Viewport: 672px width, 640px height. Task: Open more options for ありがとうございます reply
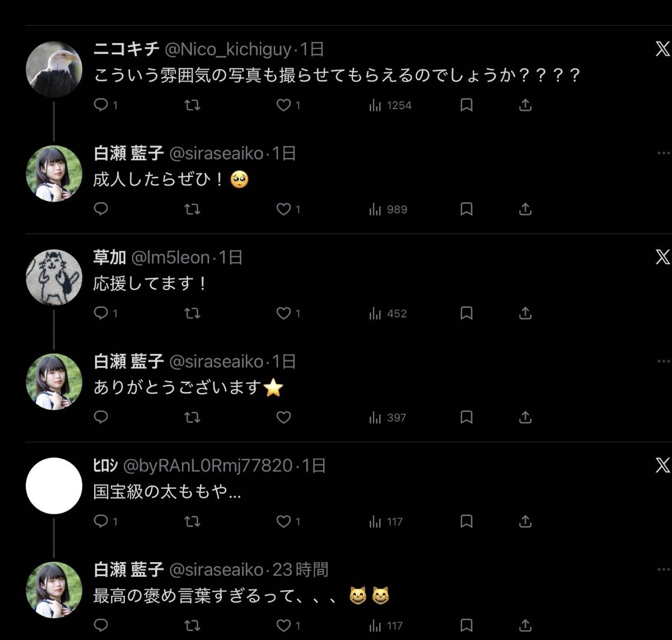664,361
